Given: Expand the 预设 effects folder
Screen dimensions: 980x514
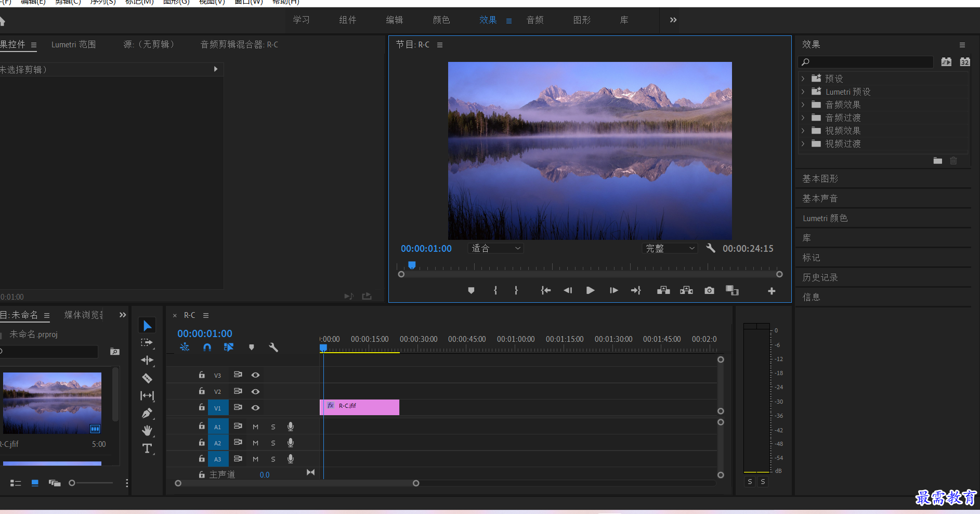Looking at the screenshot, I should (x=803, y=79).
